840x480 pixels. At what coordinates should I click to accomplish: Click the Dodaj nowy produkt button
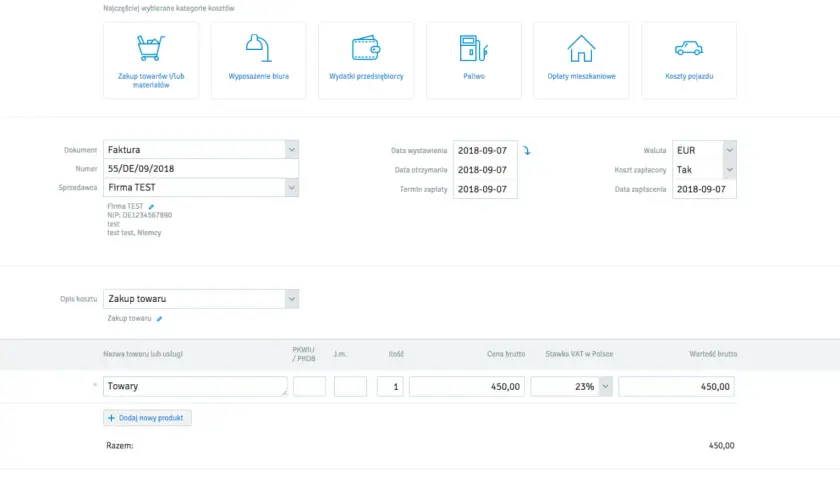tap(147, 418)
